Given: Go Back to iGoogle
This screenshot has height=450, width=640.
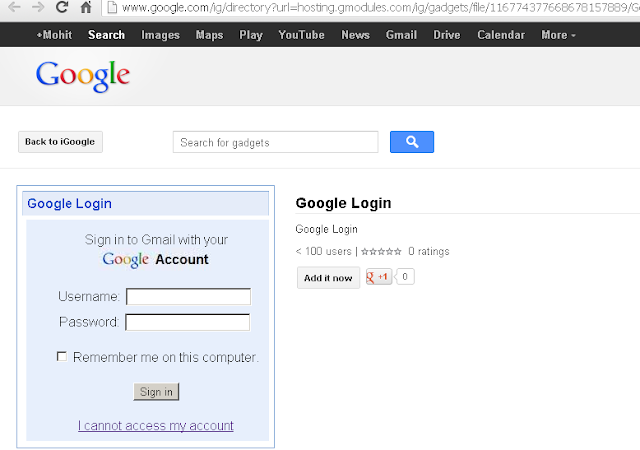Looking at the screenshot, I should (60, 142).
